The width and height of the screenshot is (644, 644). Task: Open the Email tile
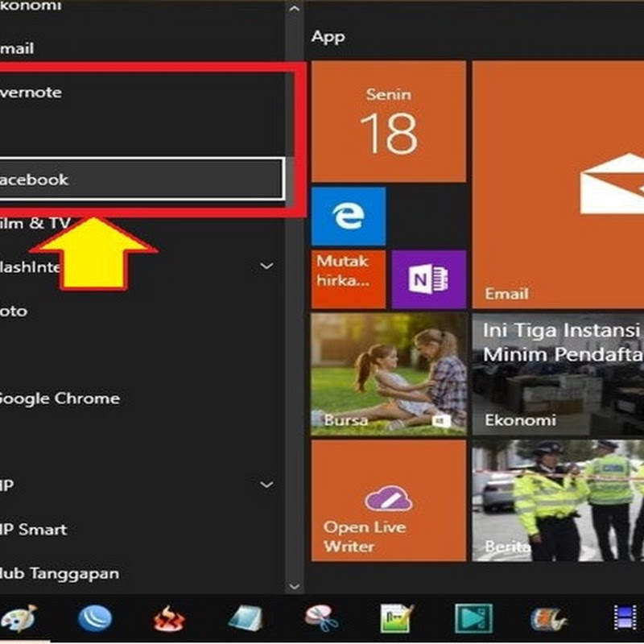(x=558, y=185)
